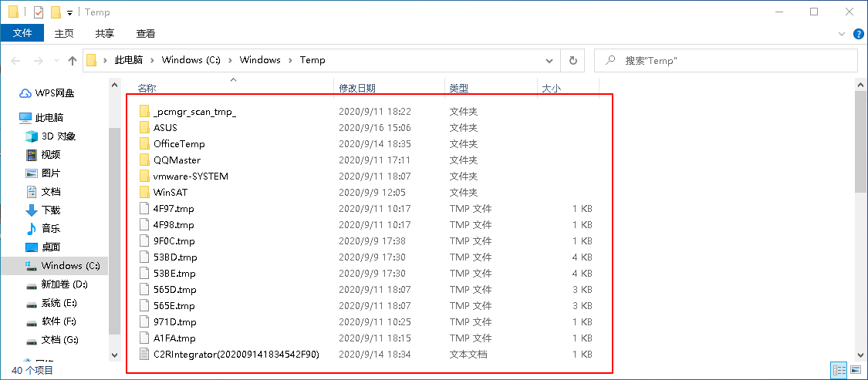
Task: Expand the ribbon with the chevron arrow
Action: (x=843, y=34)
